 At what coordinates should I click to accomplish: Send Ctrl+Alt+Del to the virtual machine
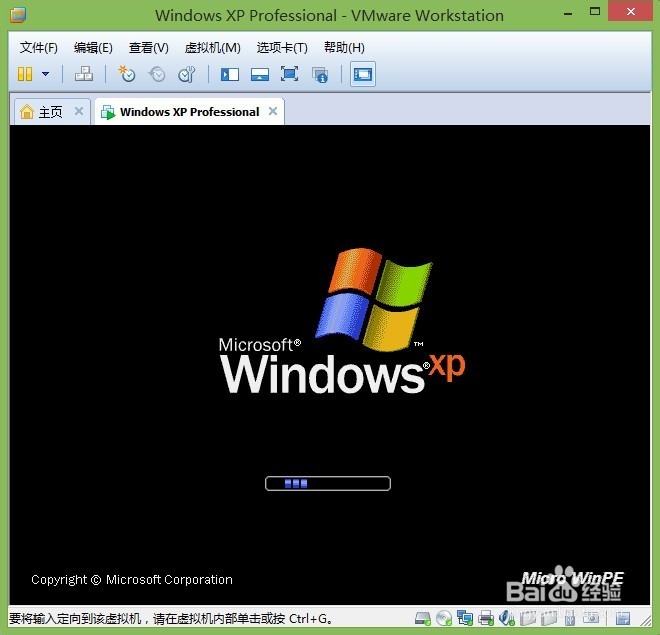(84, 74)
